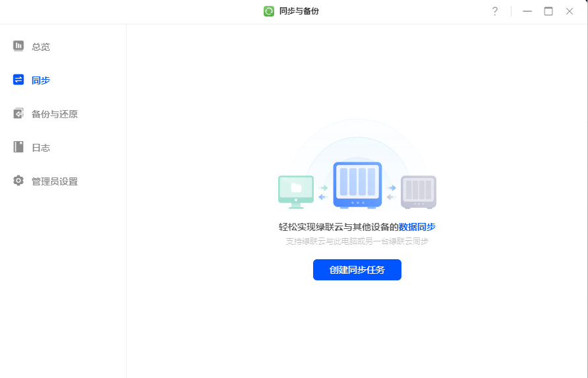This screenshot has height=378, width=588.
Task: Click the blue central NAS illustration
Action: pyautogui.click(x=357, y=185)
